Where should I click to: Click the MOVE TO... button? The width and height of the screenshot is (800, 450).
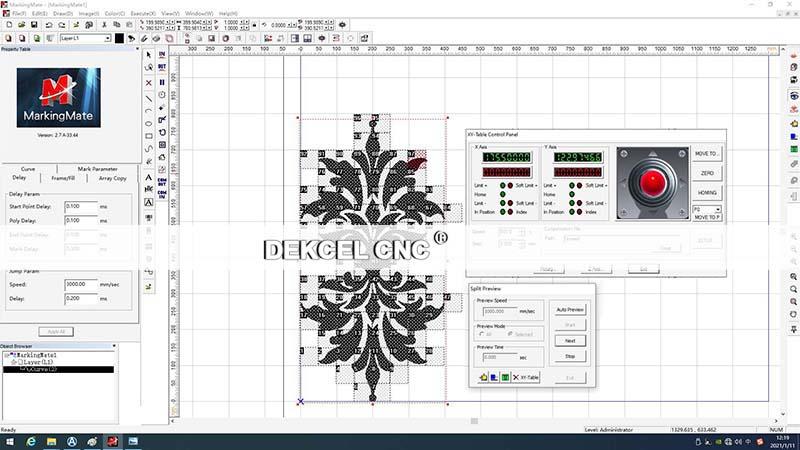click(707, 154)
